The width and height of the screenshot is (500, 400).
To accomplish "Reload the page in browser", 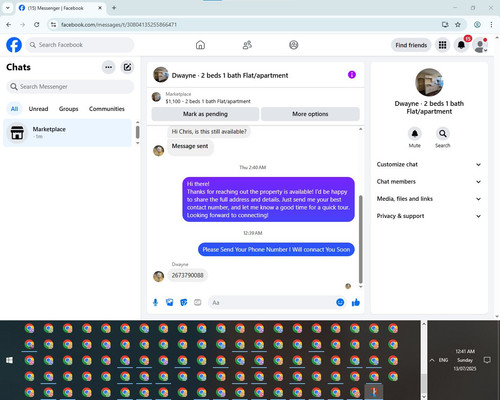I will (37, 25).
